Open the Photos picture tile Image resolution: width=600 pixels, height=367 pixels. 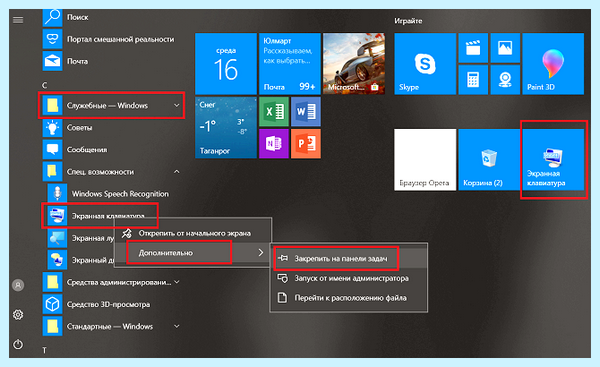tap(505, 48)
